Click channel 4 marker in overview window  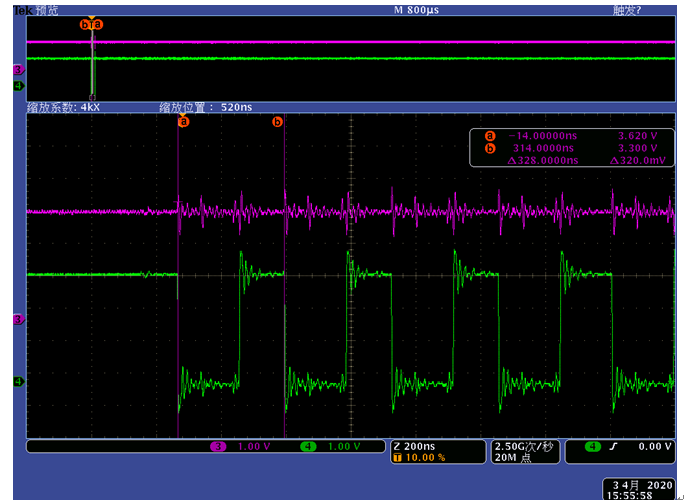(x=18, y=86)
